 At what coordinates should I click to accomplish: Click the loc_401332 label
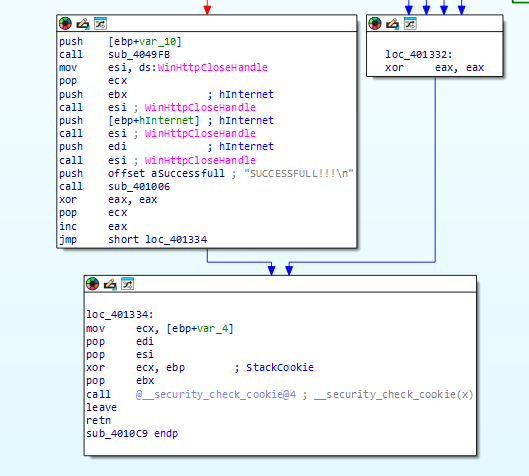pos(419,55)
